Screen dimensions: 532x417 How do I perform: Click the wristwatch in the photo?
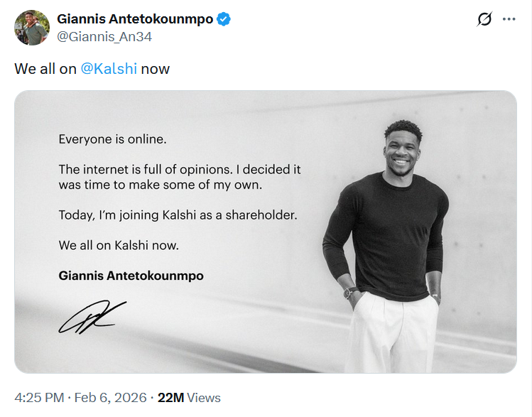350,291
